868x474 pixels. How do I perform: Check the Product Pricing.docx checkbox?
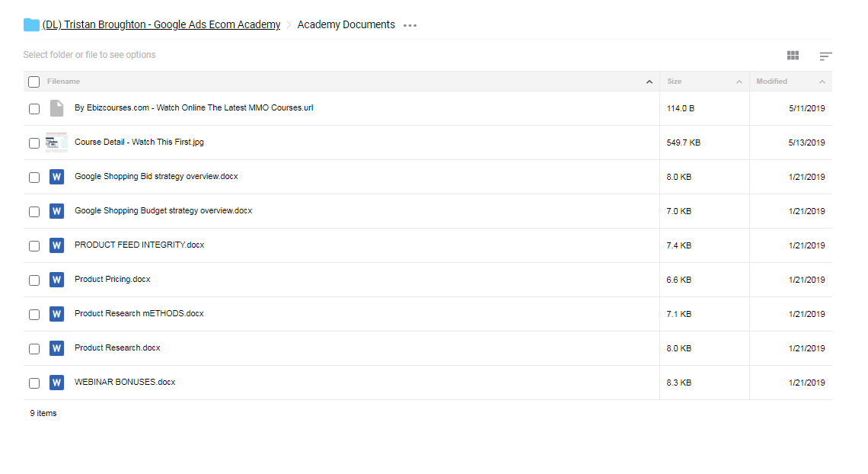(34, 280)
